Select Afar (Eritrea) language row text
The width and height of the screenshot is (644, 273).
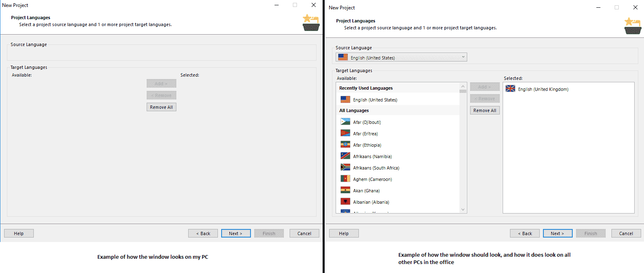tap(365, 134)
